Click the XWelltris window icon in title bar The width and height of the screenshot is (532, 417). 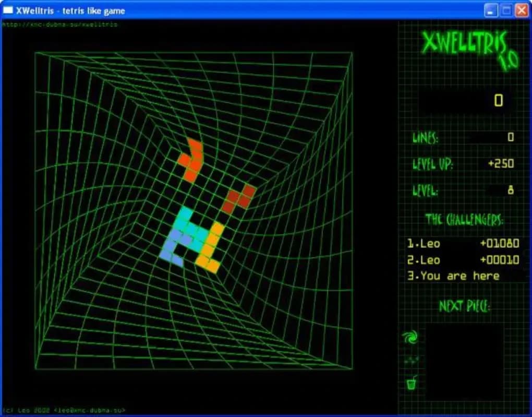tap(8, 10)
